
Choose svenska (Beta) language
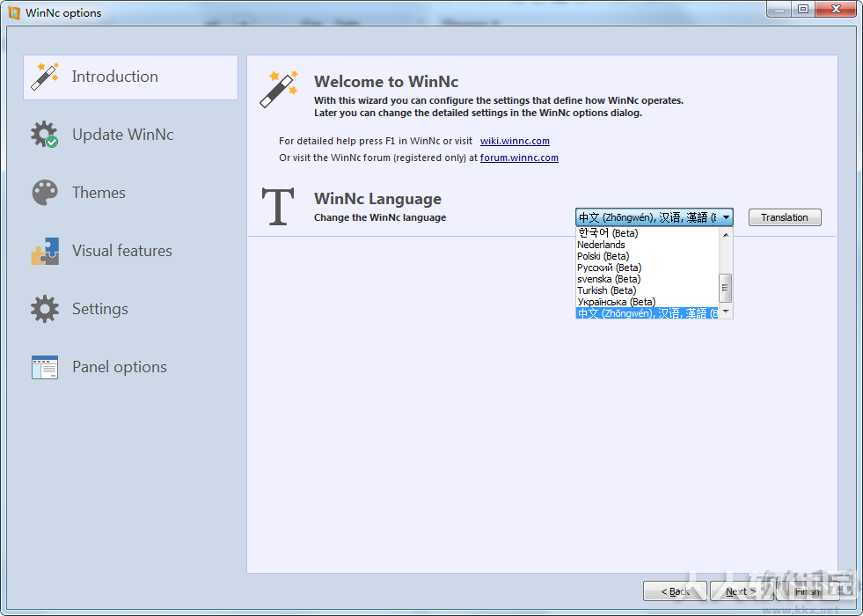(647, 279)
